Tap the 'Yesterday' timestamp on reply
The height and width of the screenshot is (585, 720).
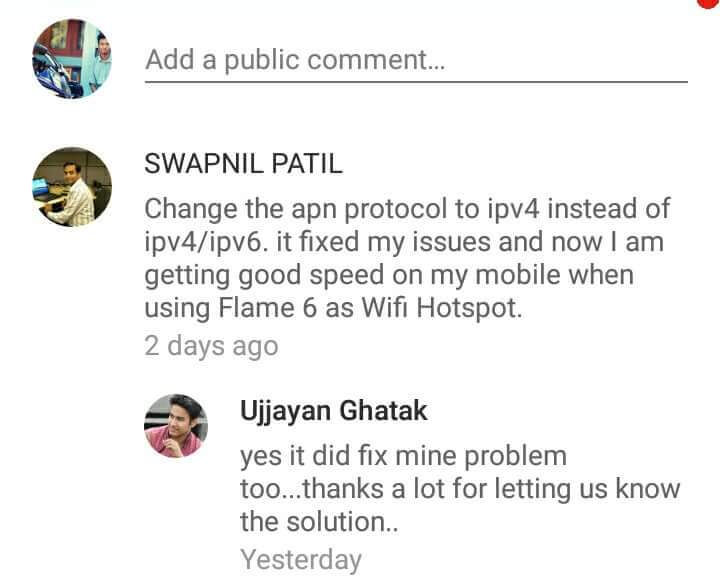(x=301, y=560)
